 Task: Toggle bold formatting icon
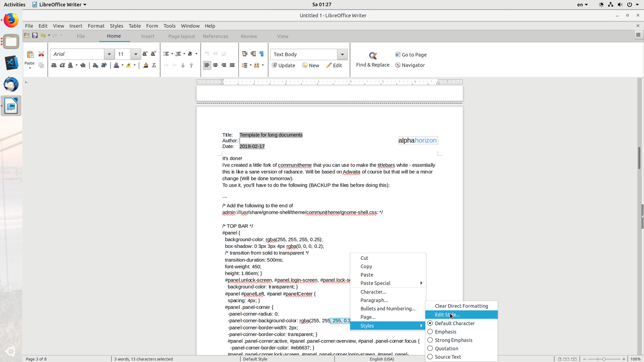tap(54, 65)
